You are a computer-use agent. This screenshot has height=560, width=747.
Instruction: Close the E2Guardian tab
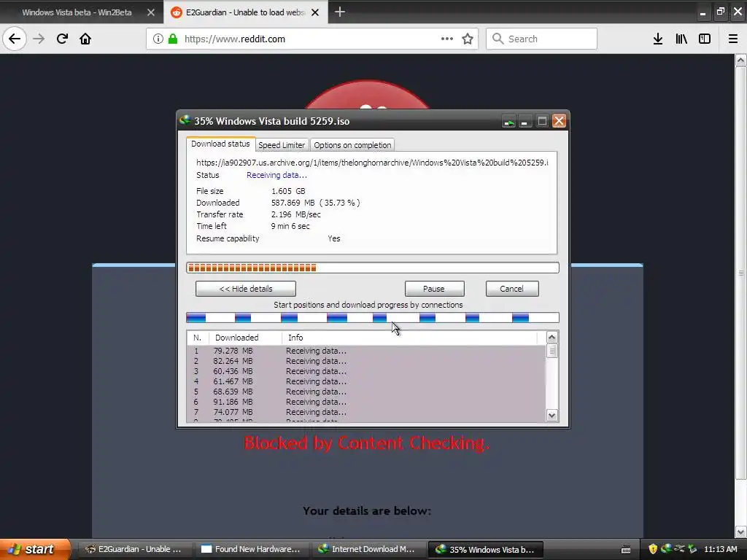[x=315, y=12]
